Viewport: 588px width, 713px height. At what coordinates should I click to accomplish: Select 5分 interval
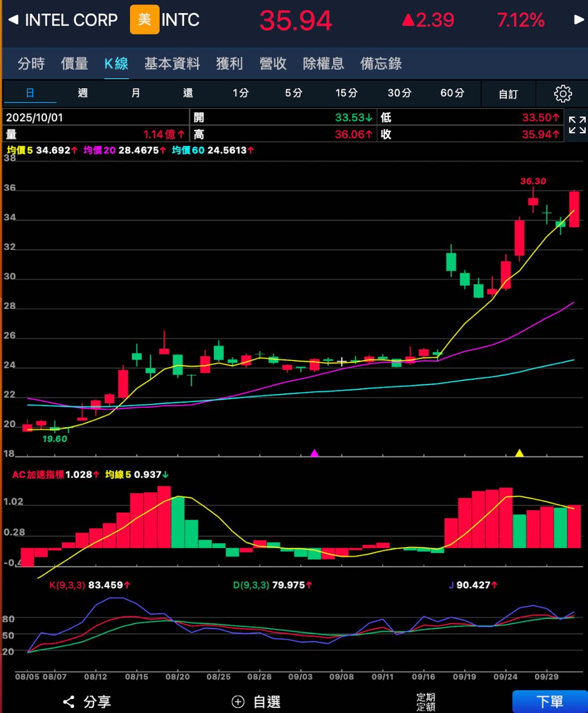pos(293,93)
